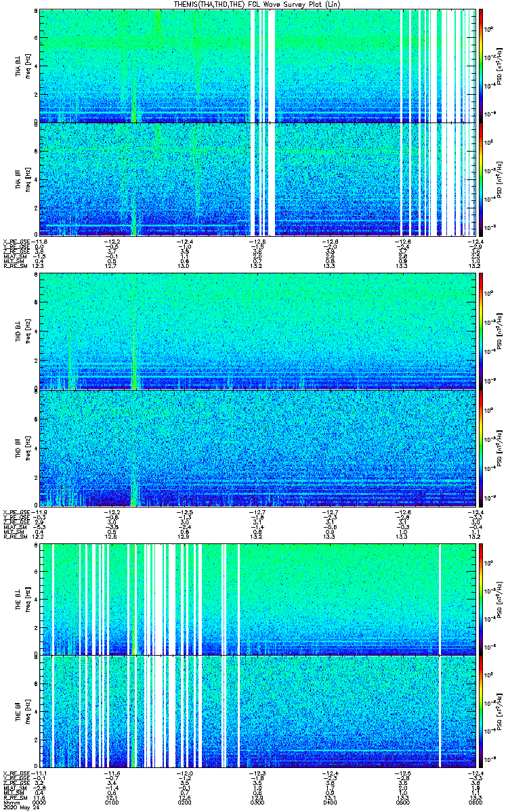
Task: Click the 0400 time tick label
Action: [330, 801]
